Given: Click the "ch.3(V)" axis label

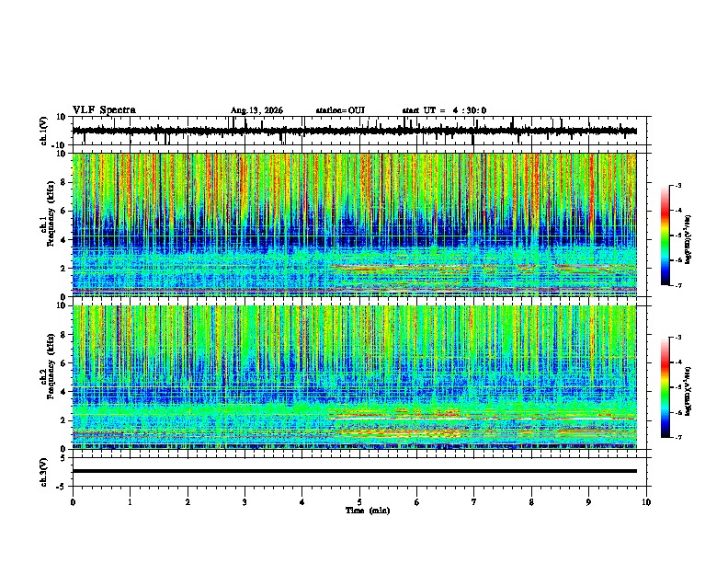Looking at the screenshot, I should [44, 472].
